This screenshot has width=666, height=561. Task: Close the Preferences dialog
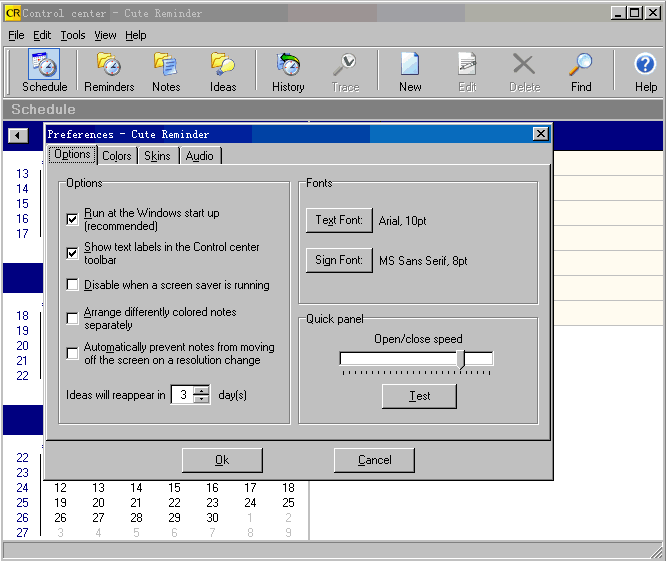(540, 134)
